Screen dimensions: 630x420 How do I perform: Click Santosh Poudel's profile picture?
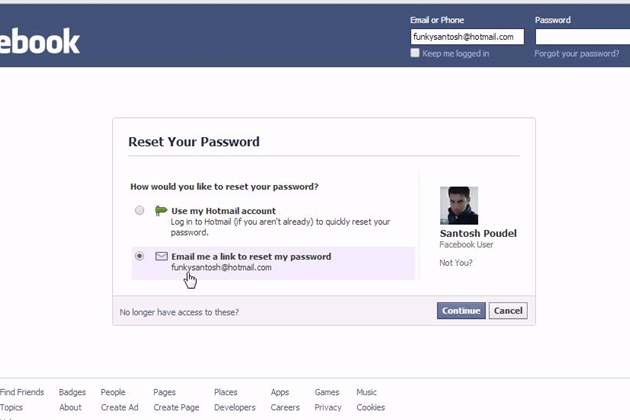pos(459,205)
